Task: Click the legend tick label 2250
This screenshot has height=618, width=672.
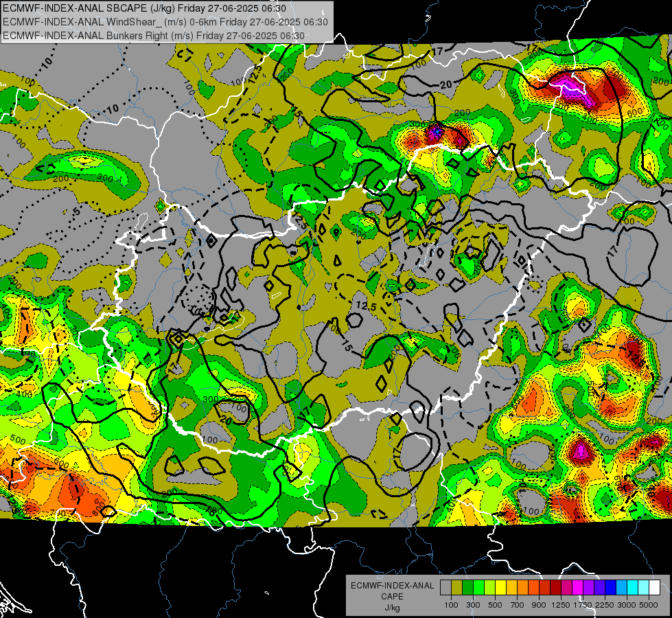Action: tap(605, 605)
